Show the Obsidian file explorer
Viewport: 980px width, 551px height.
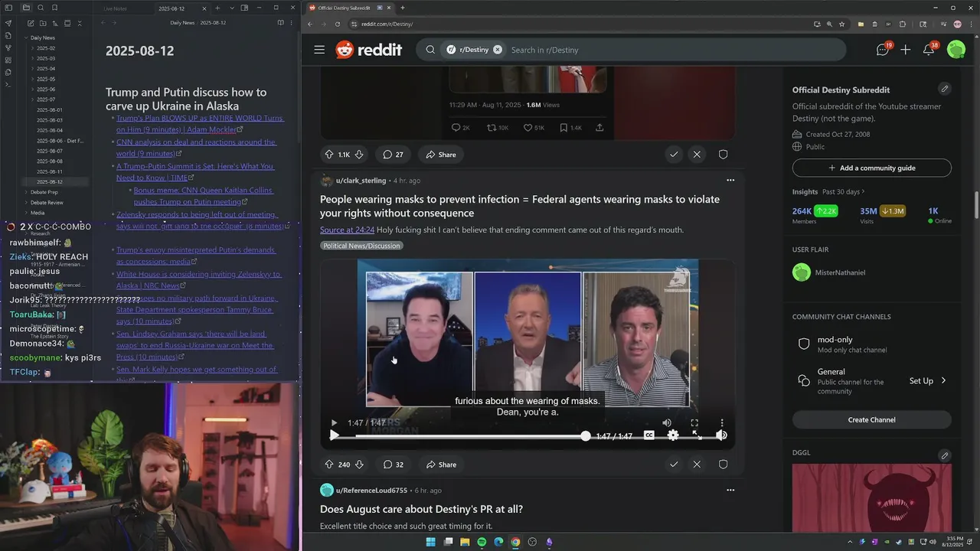coord(26,8)
